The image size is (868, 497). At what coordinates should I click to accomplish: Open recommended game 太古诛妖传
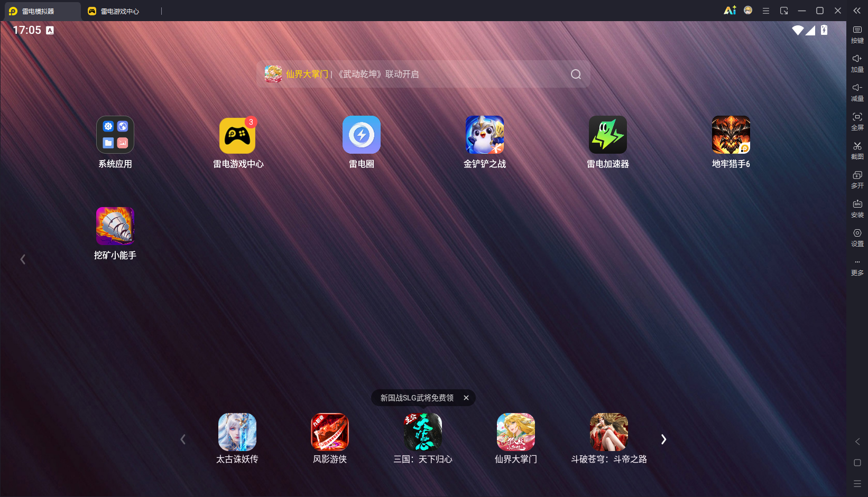click(237, 432)
